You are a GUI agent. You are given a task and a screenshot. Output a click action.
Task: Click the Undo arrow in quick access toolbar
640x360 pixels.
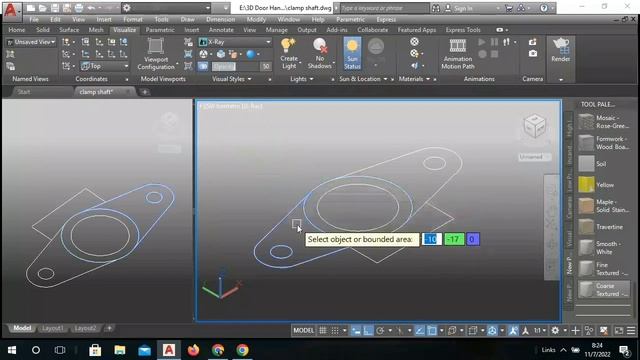[x=91, y=8]
